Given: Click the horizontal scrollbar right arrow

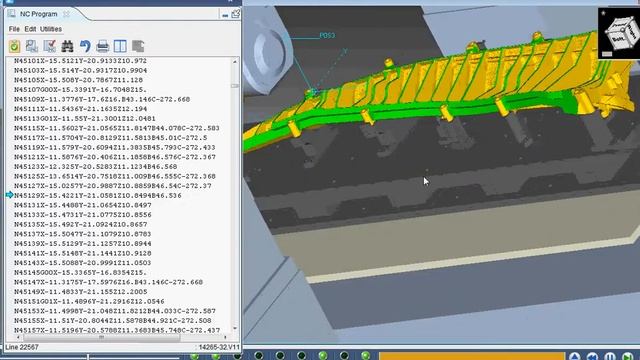Looking at the screenshot, I should click(225, 338).
